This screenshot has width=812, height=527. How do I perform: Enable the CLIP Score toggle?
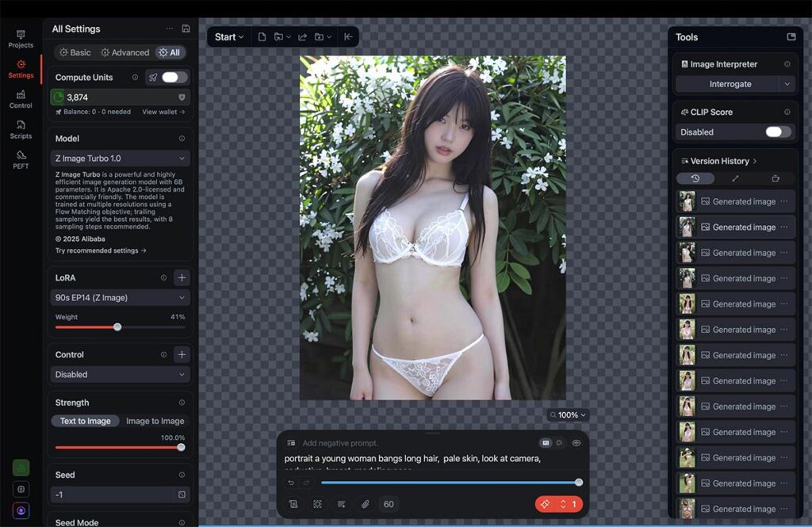[777, 132]
